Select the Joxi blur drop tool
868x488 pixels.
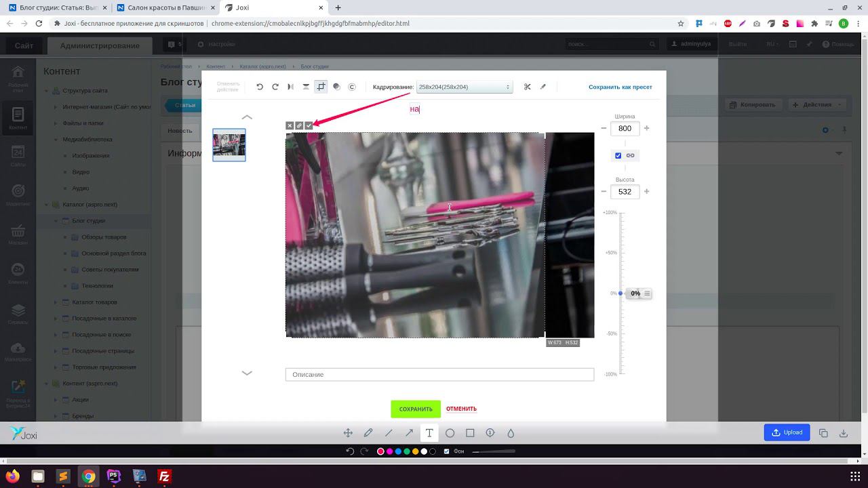(x=511, y=433)
